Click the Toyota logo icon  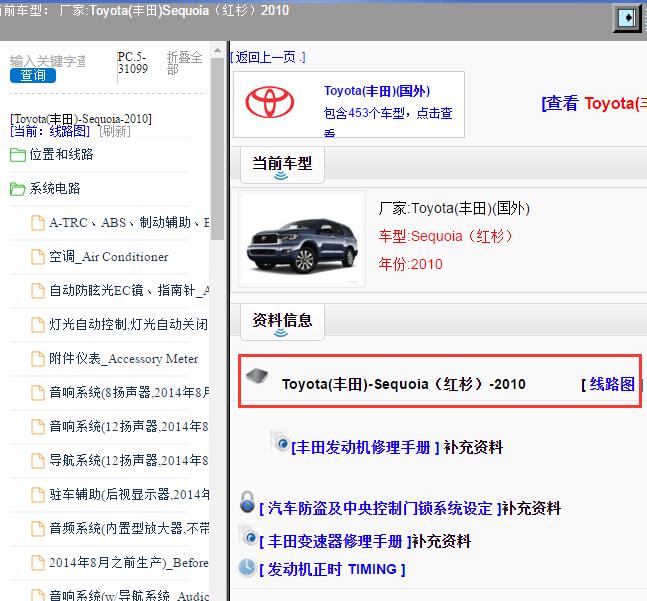270,102
